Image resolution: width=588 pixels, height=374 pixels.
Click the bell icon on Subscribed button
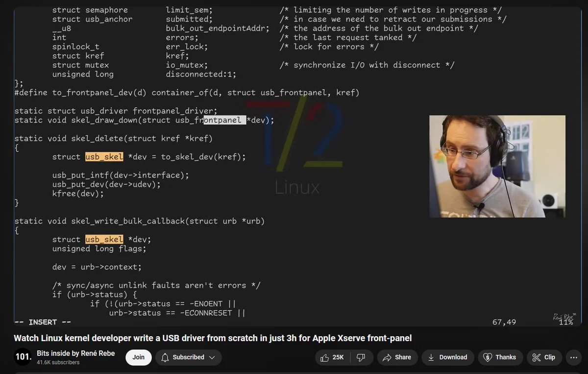(165, 357)
